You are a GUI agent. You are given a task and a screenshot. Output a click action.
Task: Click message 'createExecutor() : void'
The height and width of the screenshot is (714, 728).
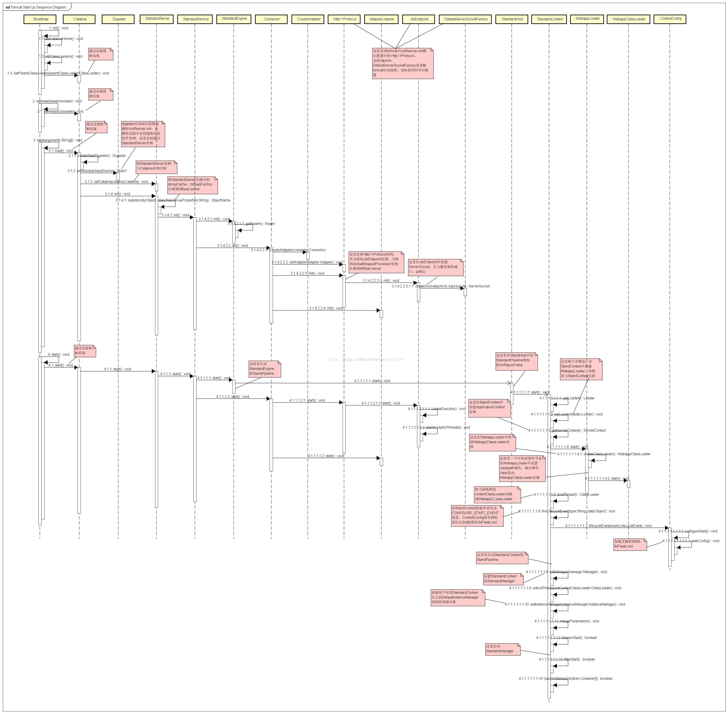coord(437,409)
